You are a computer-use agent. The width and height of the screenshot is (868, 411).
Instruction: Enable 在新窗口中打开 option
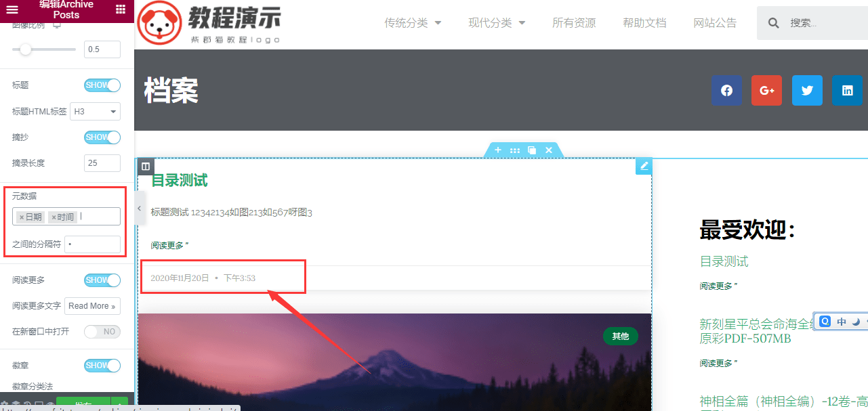tap(102, 331)
